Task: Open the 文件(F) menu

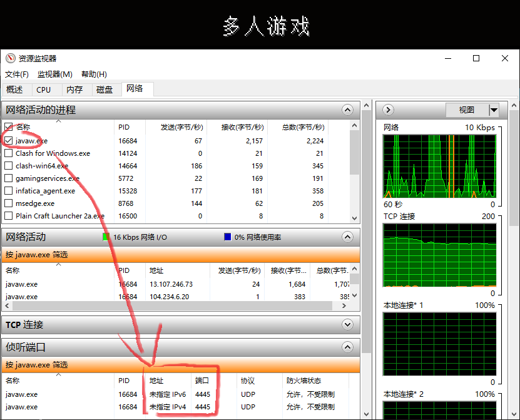Action: click(x=17, y=74)
